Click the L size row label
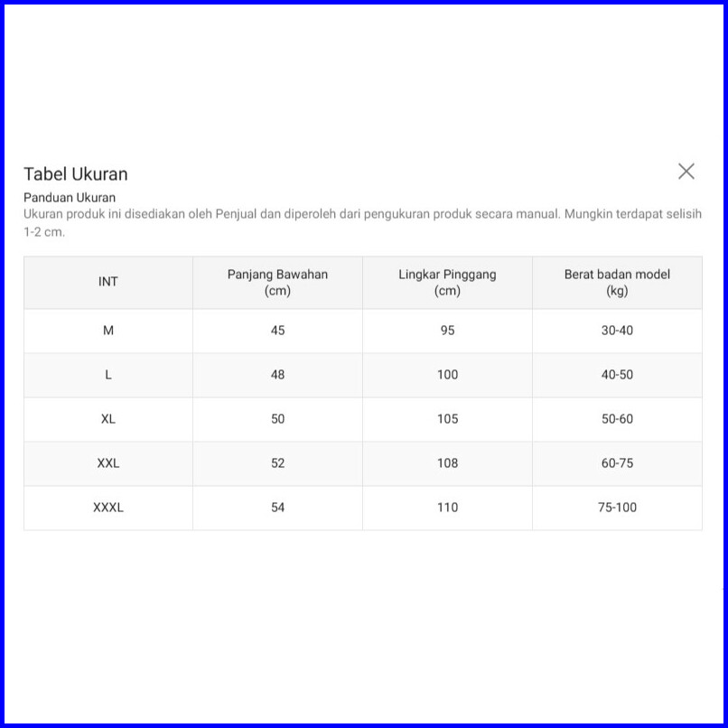728x728 pixels. (x=108, y=375)
